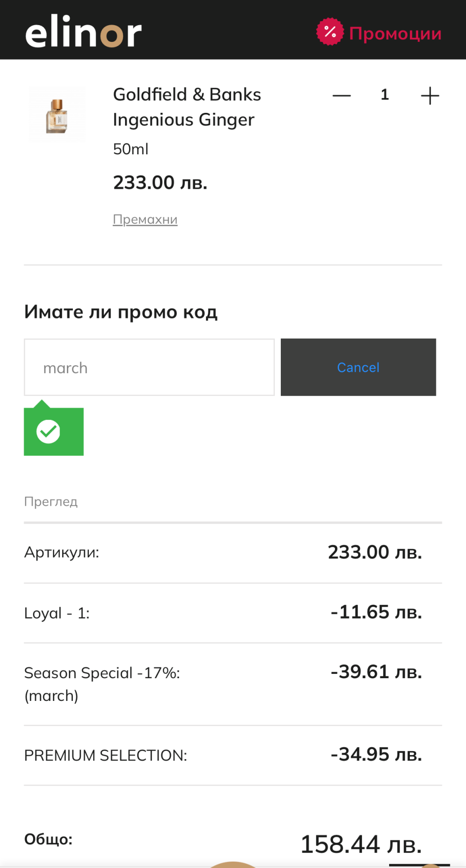Click the quantity number field

coord(385,95)
